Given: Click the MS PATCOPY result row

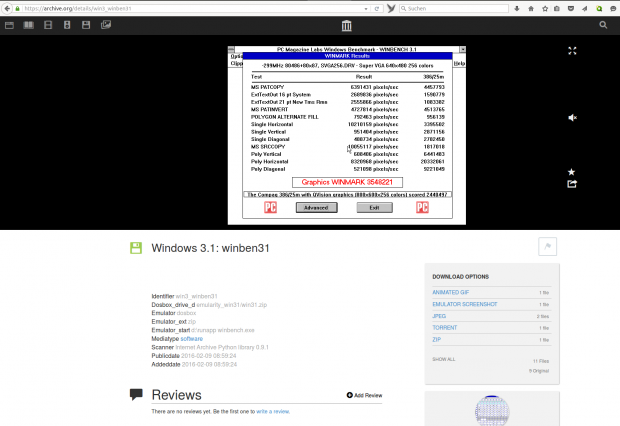Looking at the screenshot, I should pyautogui.click(x=348, y=87).
